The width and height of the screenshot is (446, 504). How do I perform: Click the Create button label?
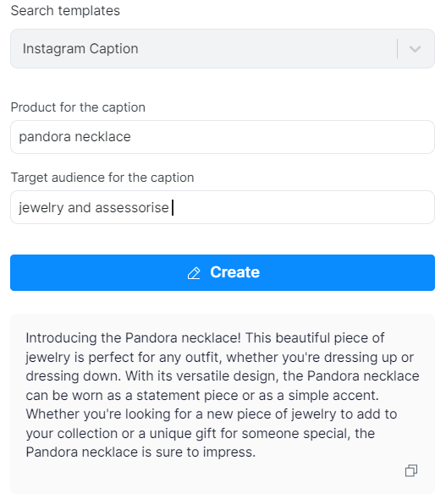(x=235, y=272)
